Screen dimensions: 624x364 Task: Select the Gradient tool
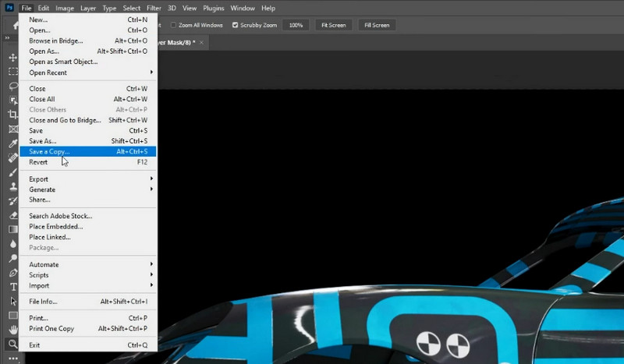click(x=12, y=229)
